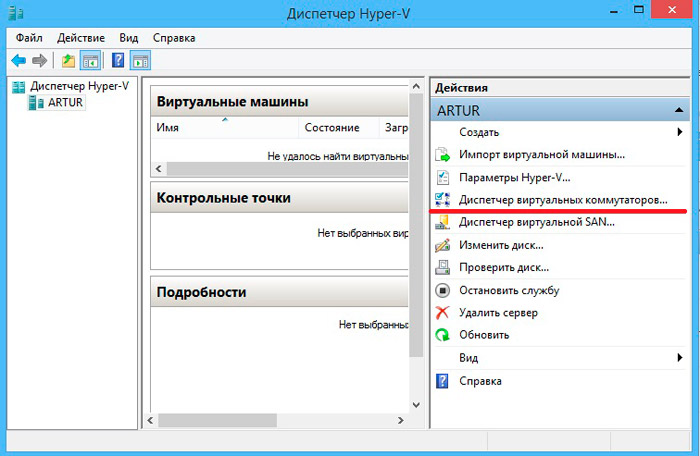This screenshot has width=700, height=456.
Task: Sort by the Имя column header
Action: [x=225, y=128]
